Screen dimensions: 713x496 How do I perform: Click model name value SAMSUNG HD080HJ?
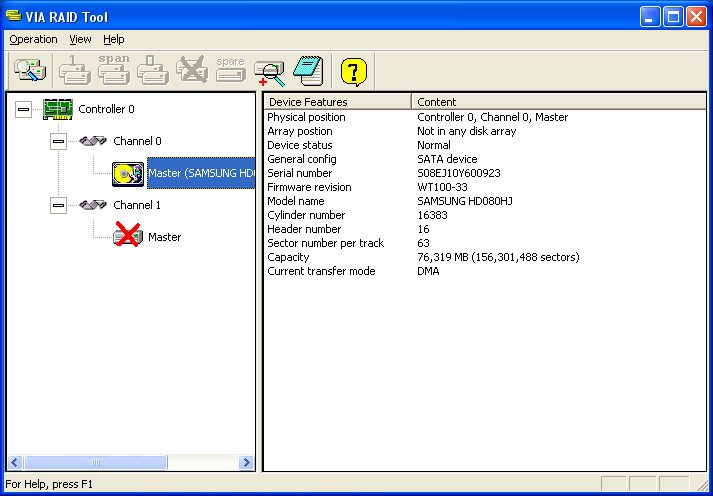[465, 201]
